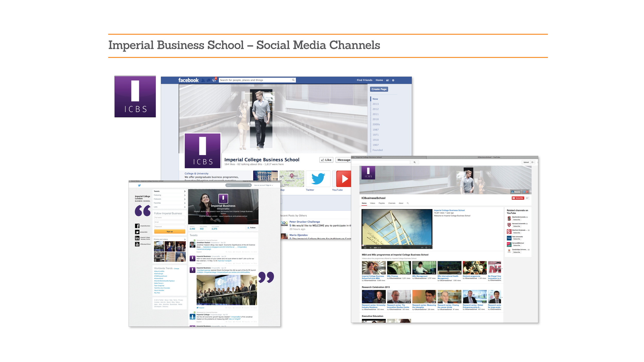
Task: Like the Imperial College Business School page
Action: click(326, 160)
